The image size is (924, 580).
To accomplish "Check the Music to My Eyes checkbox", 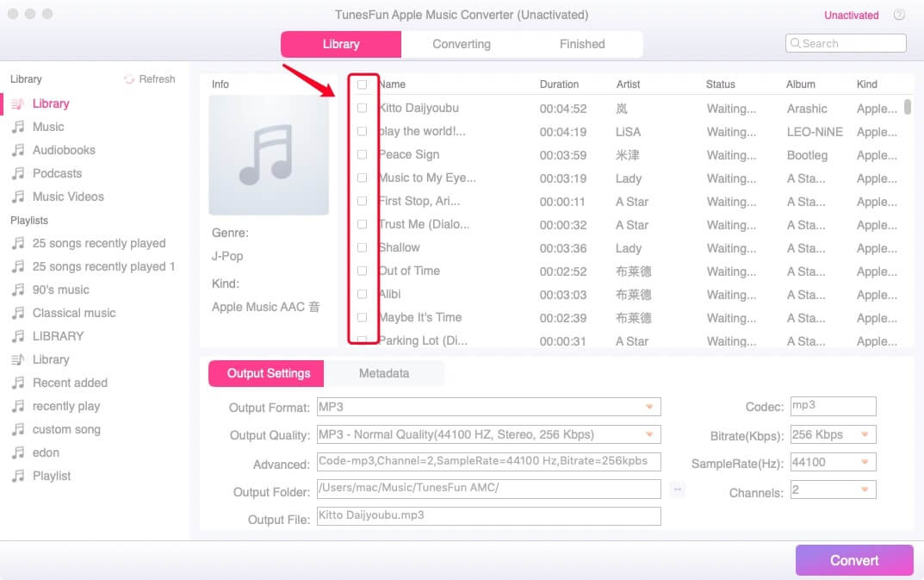I will tap(362, 178).
